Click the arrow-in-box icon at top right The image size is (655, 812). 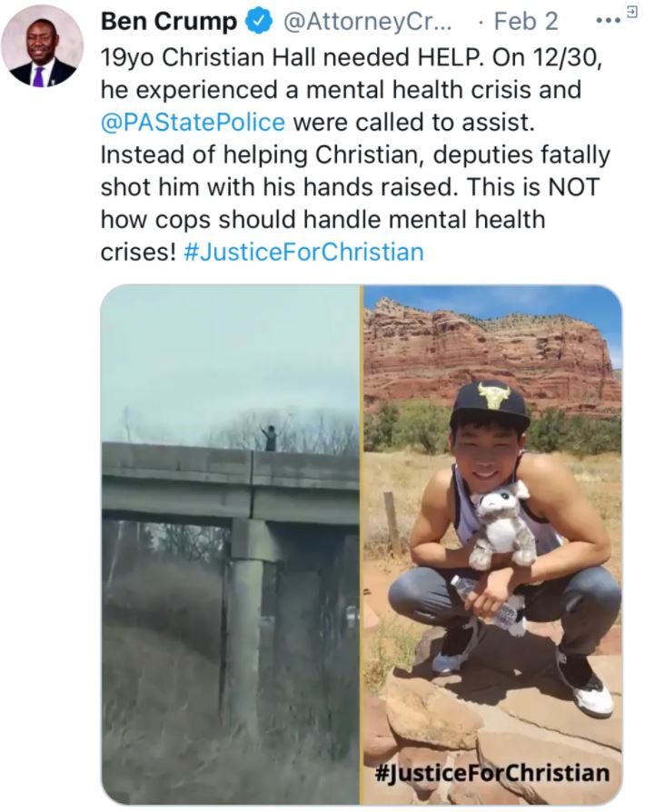coord(631,10)
